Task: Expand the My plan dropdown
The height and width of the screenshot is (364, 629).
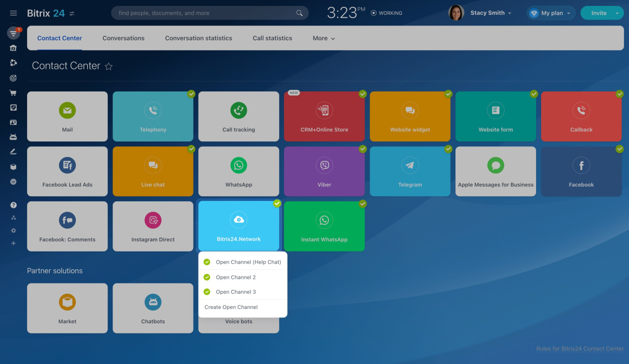Action: click(x=551, y=13)
